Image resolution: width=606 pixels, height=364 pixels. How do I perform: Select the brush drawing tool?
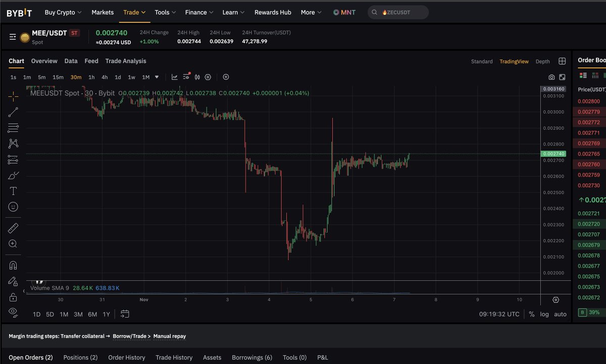13,176
